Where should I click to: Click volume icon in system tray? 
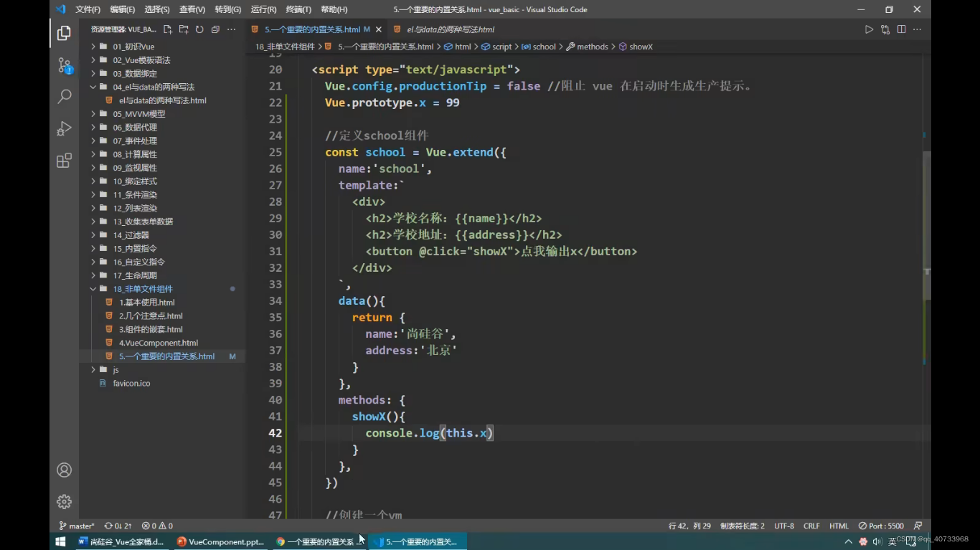[x=877, y=541]
